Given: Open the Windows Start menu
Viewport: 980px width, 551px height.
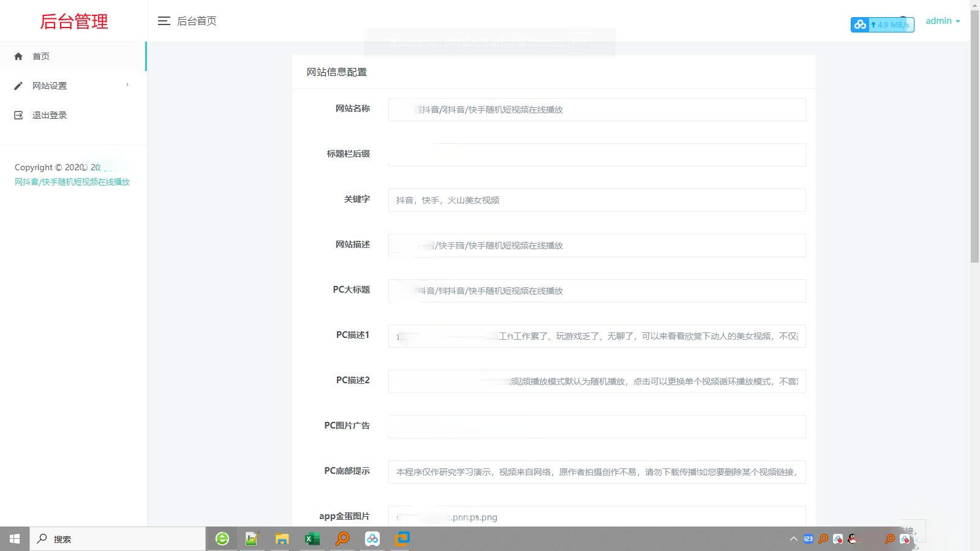Looking at the screenshot, I should tap(15, 539).
